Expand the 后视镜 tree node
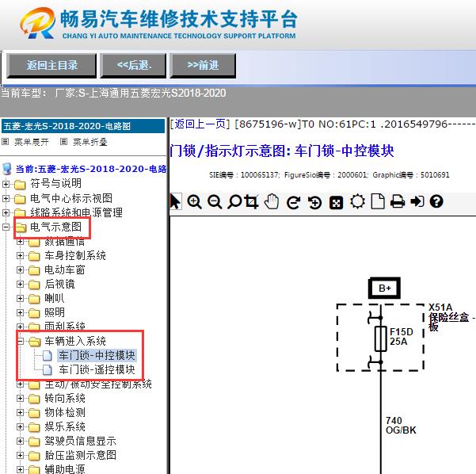476x474 pixels. pos(20,284)
